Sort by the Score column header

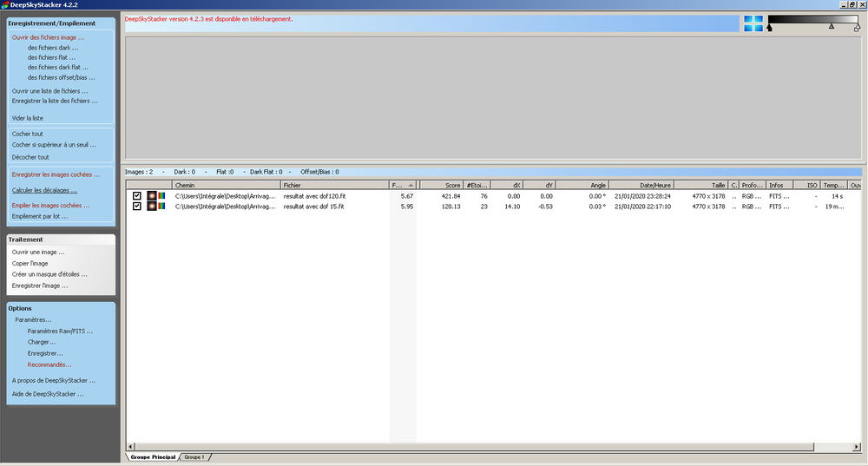441,186
